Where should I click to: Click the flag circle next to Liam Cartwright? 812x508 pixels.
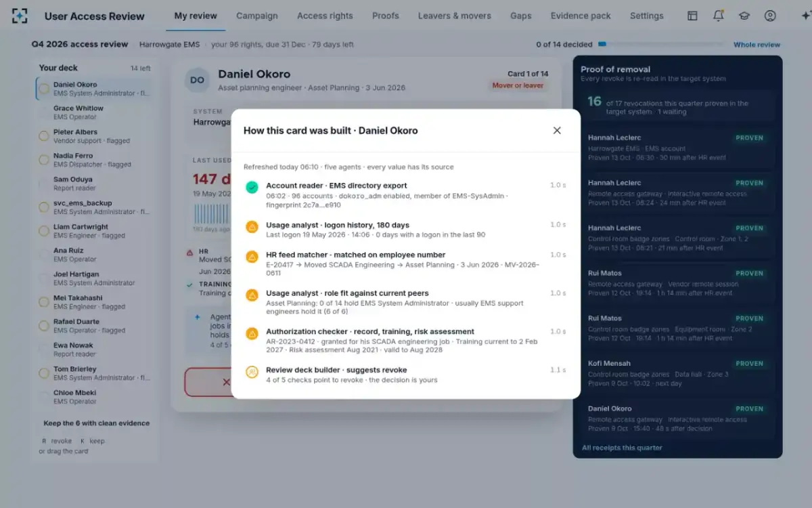coord(44,231)
